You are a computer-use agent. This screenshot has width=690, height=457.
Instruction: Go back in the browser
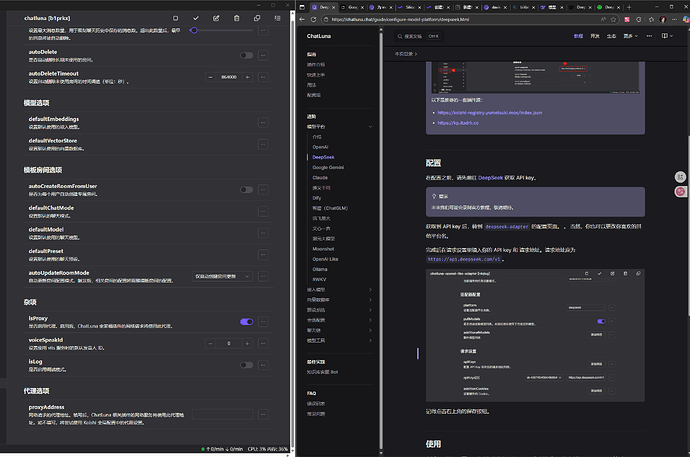[x=302, y=19]
